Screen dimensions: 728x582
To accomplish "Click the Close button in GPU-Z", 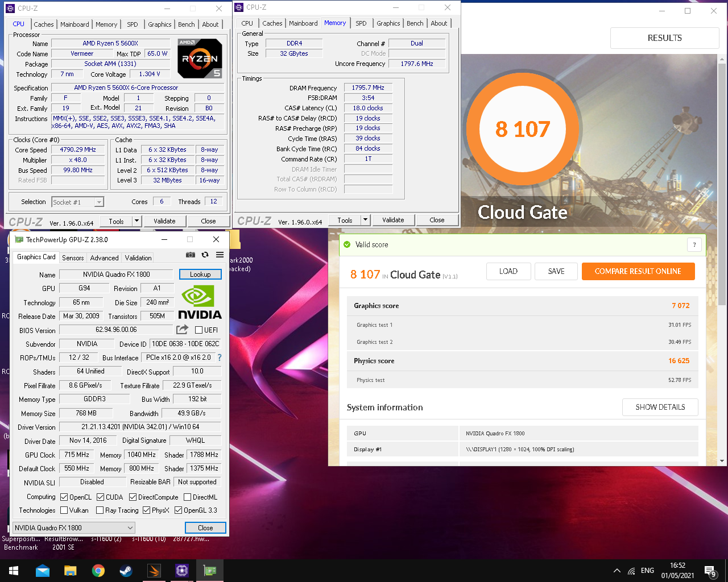I will pyautogui.click(x=205, y=527).
